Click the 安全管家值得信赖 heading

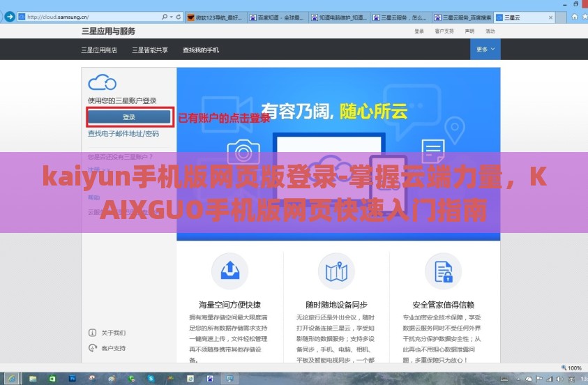tap(443, 305)
